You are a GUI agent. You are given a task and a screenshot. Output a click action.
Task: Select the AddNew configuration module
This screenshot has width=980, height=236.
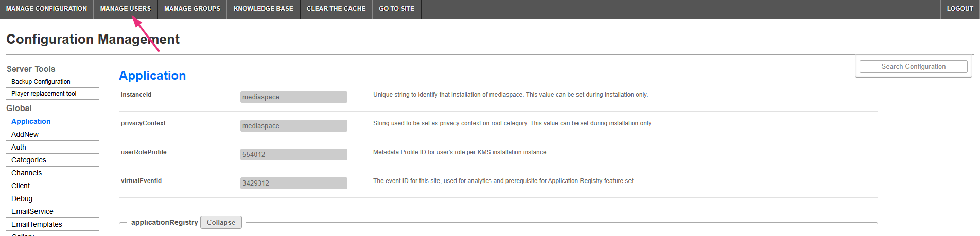point(25,134)
